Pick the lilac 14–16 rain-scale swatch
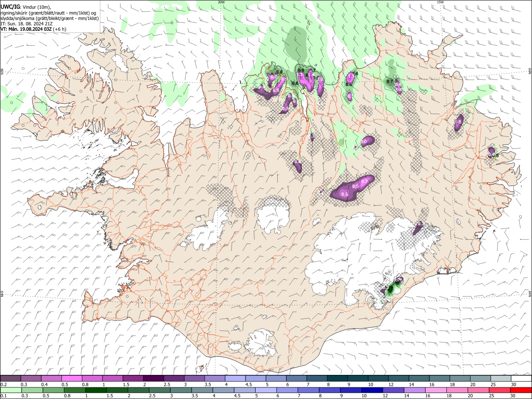The image size is (532, 399). point(415,390)
